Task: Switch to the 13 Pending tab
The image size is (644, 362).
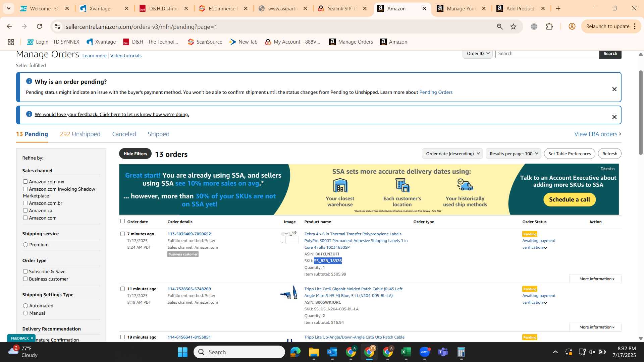Action: pos(32,134)
